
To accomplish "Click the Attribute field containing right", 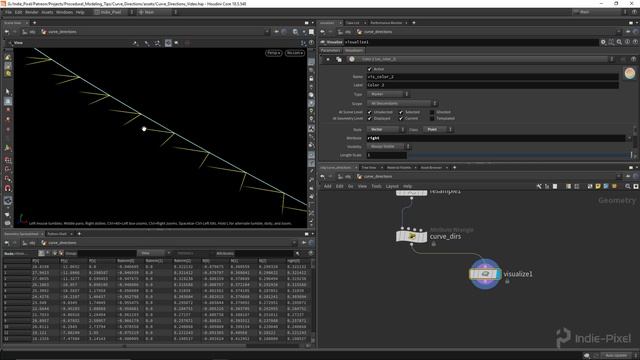I will (496, 138).
